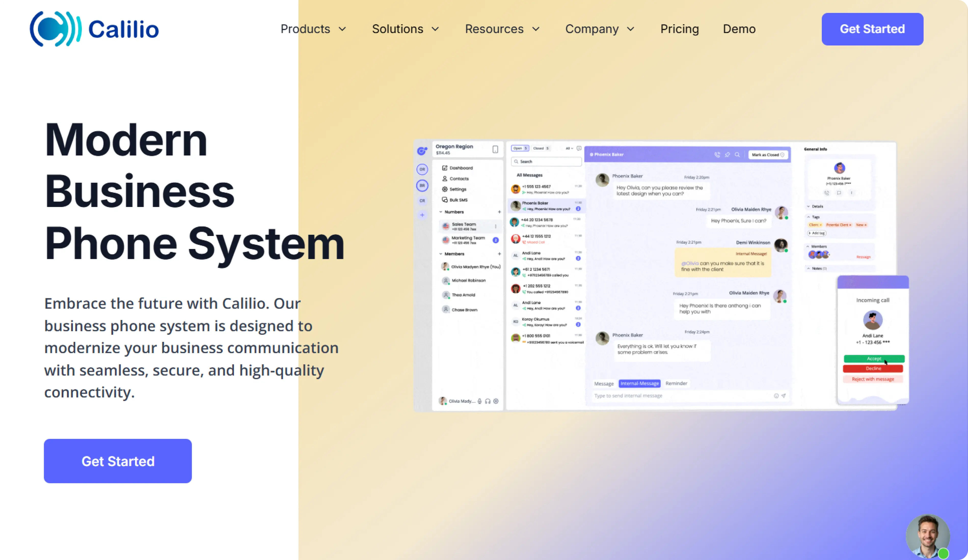Click the plus icon next to Members
Viewport: 968px width, 560px height.
tap(499, 254)
